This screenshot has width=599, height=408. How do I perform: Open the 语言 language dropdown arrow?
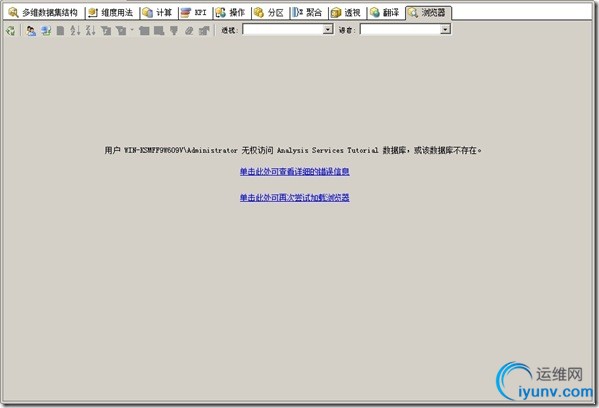445,29
